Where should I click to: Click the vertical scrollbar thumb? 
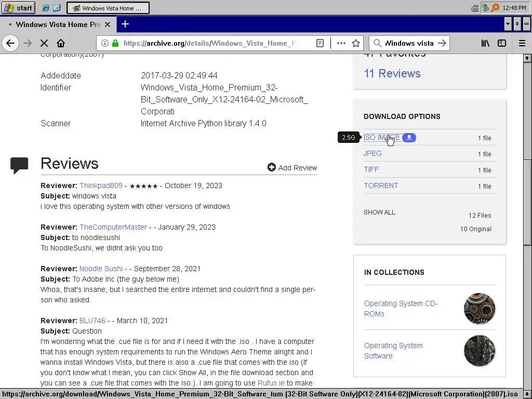pos(527,202)
